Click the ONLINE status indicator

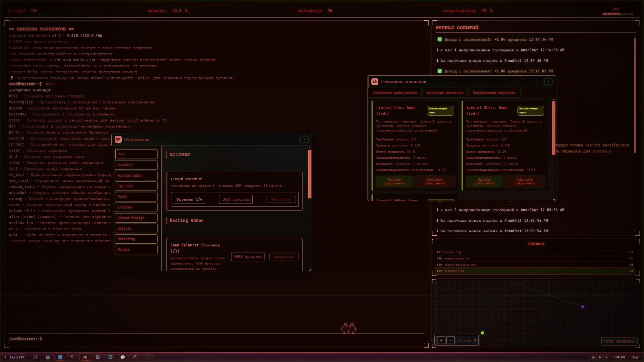[620, 357]
